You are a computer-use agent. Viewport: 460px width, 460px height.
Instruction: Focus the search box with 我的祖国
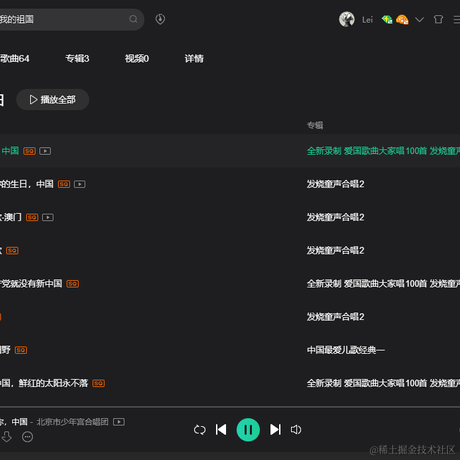point(72,19)
